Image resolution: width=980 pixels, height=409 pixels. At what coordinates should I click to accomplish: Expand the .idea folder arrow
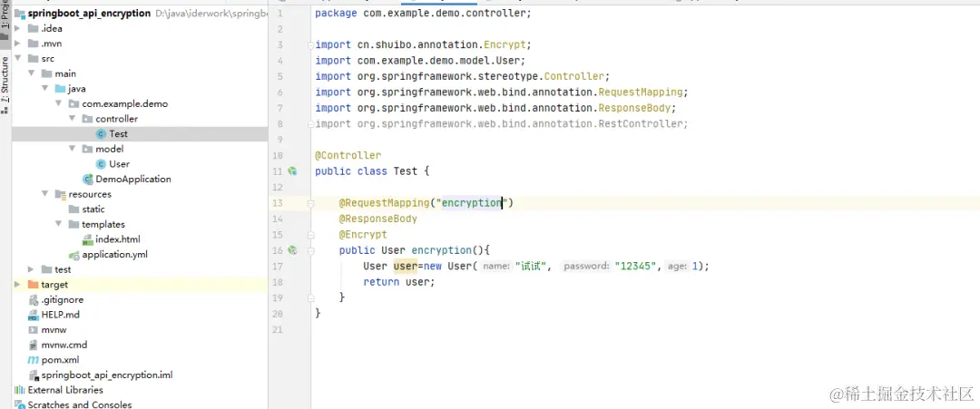[17, 28]
